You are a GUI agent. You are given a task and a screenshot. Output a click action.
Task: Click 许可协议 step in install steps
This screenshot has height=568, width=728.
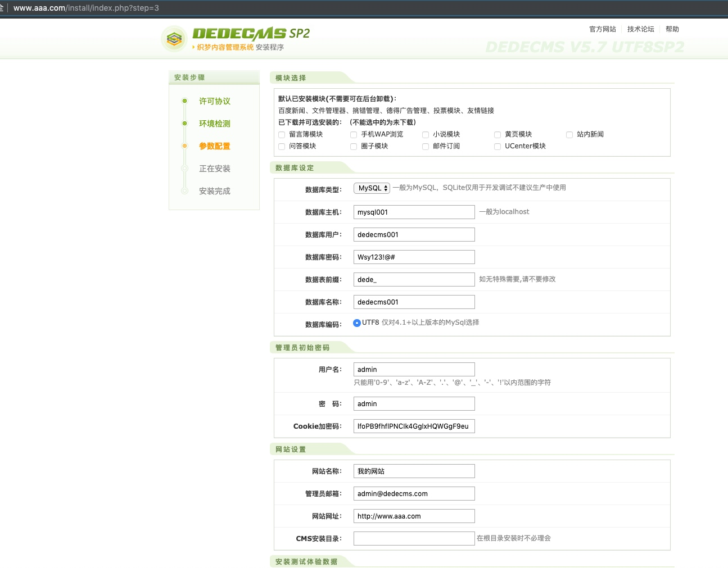click(215, 101)
